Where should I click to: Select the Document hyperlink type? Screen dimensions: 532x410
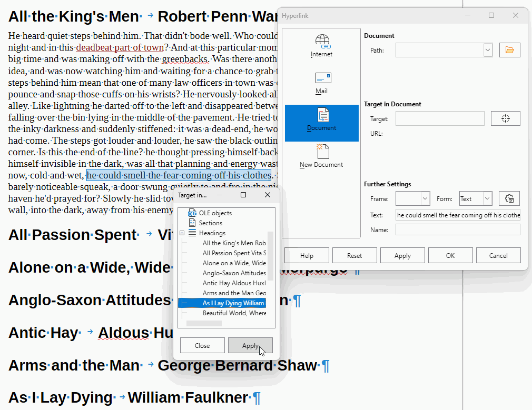321,123
